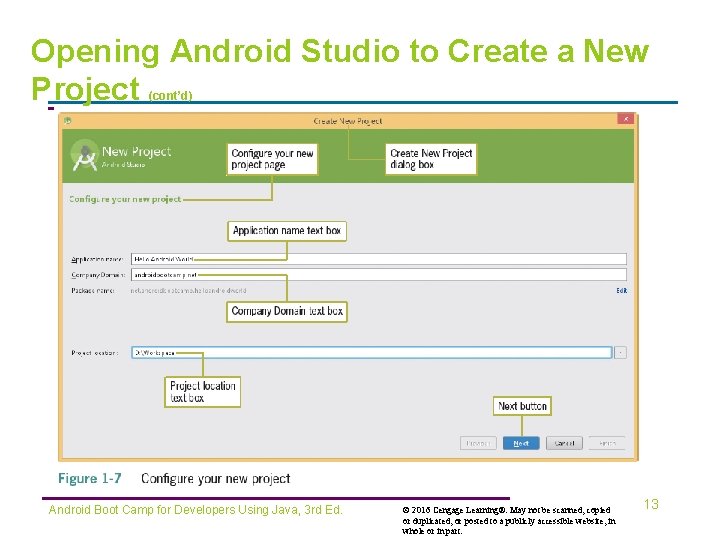Screen dimensions: 720x540
Task: Click the 'New Project' header title
Action: click(x=136, y=152)
